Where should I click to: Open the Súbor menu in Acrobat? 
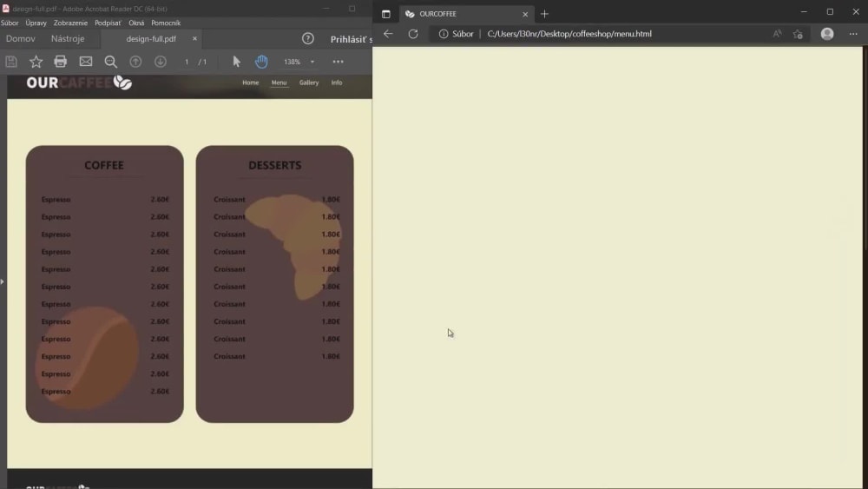[10, 23]
